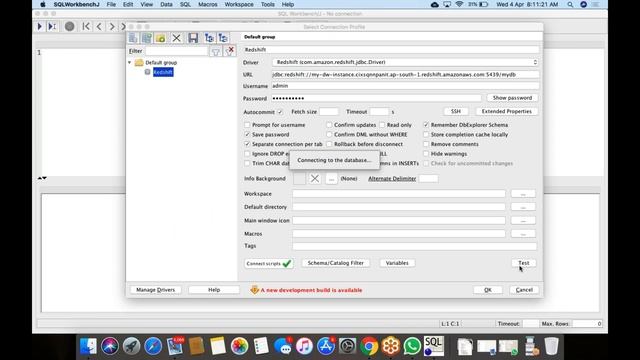The width and height of the screenshot is (640, 360).
Task: Click the Schema/Catalog Filter button
Action: pos(336,263)
